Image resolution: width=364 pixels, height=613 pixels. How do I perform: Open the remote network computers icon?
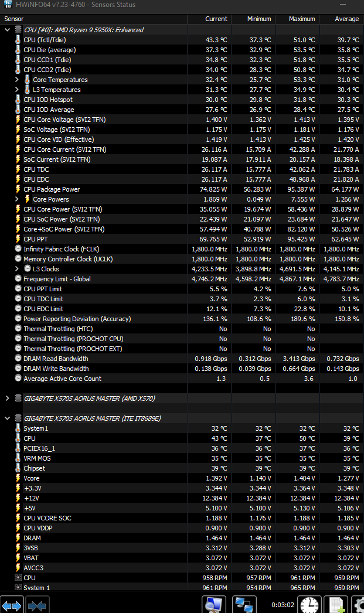[x=244, y=605]
